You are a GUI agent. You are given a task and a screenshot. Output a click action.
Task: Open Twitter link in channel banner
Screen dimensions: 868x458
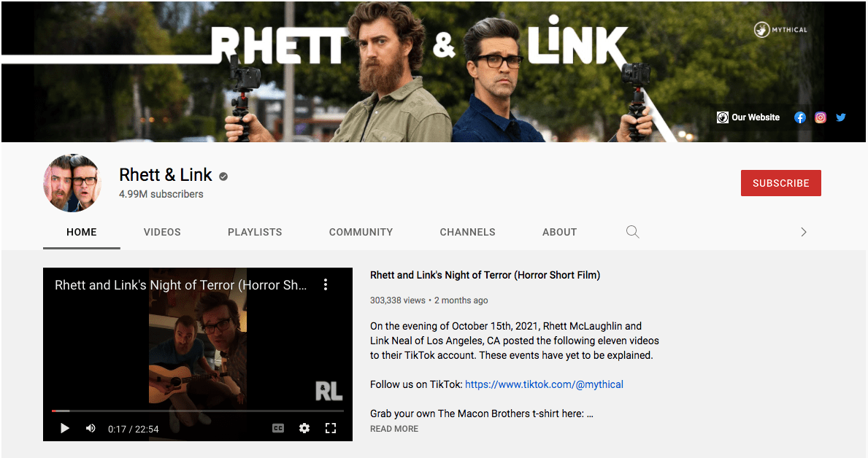point(841,117)
